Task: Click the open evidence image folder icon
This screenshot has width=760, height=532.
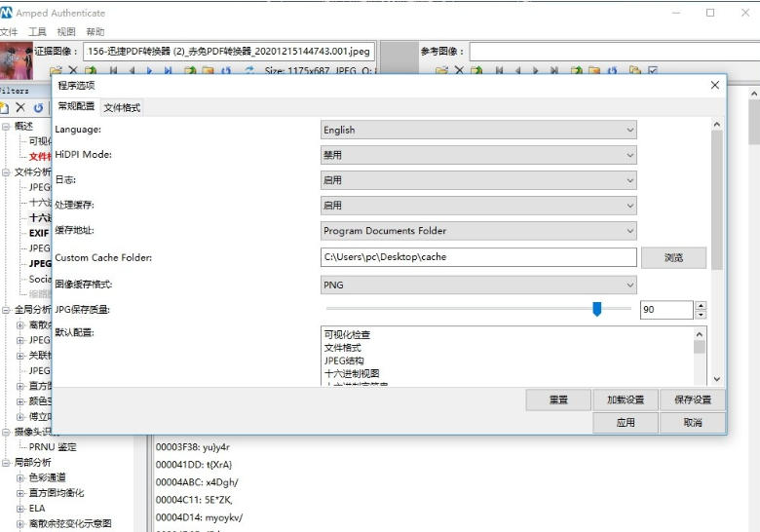Action: [x=56, y=71]
